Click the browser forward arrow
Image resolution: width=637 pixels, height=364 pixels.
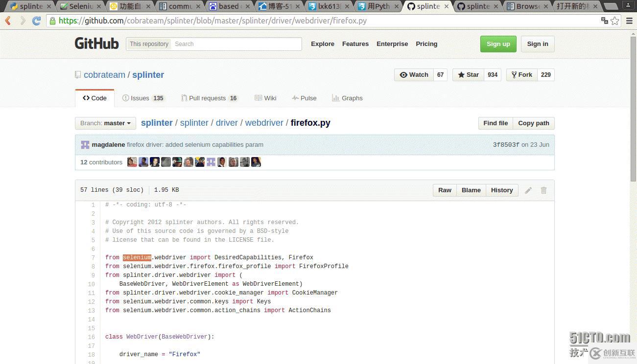(22, 21)
